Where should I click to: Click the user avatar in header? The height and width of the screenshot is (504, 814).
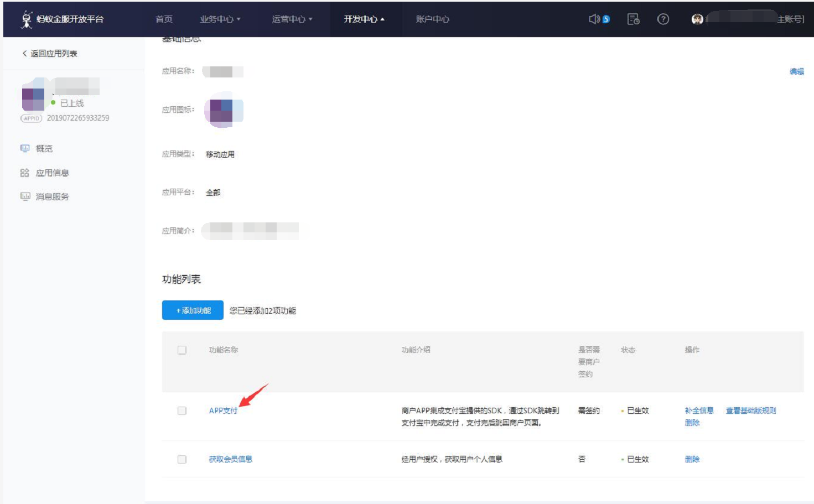coord(697,19)
